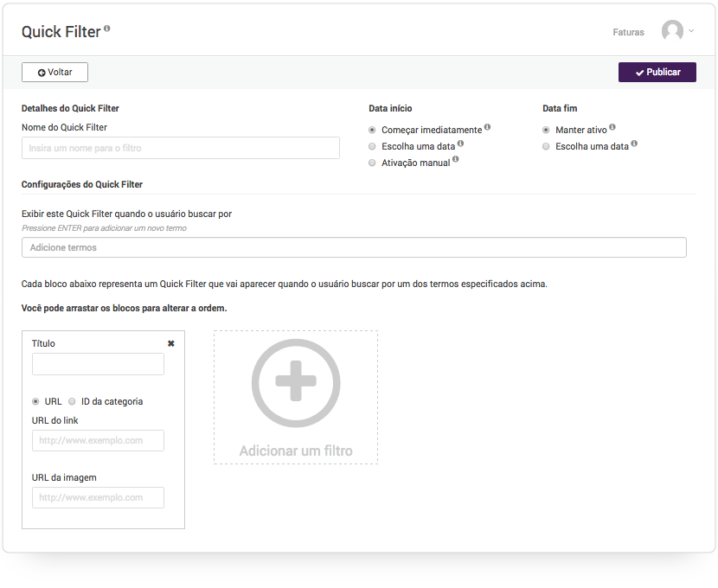Click info icon next to Data início Escolha uma data
Viewport: 718px width, 588px height.
point(461,144)
